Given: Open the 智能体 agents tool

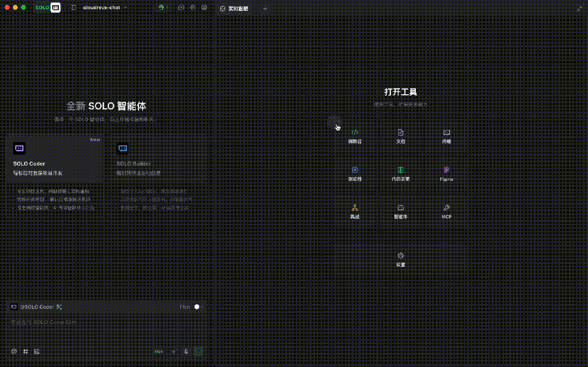Looking at the screenshot, I should click(401, 211).
